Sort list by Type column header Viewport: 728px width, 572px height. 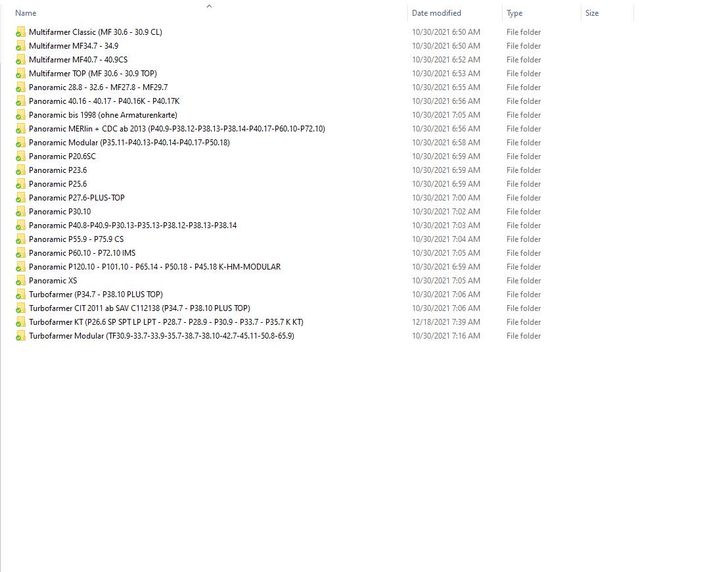point(514,13)
